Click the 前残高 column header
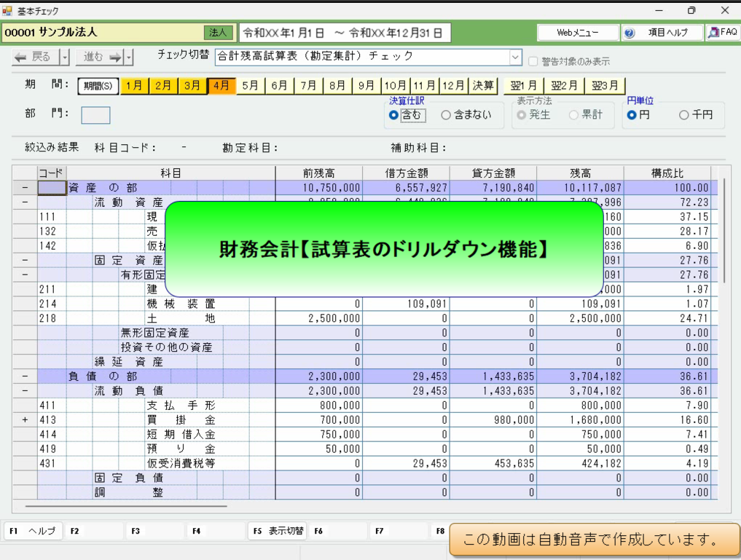 (319, 173)
